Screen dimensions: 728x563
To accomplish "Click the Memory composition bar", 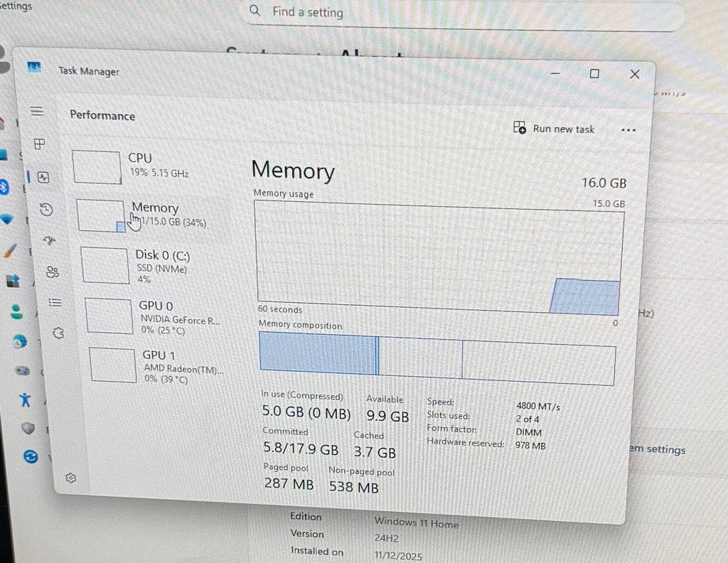I will point(437,358).
